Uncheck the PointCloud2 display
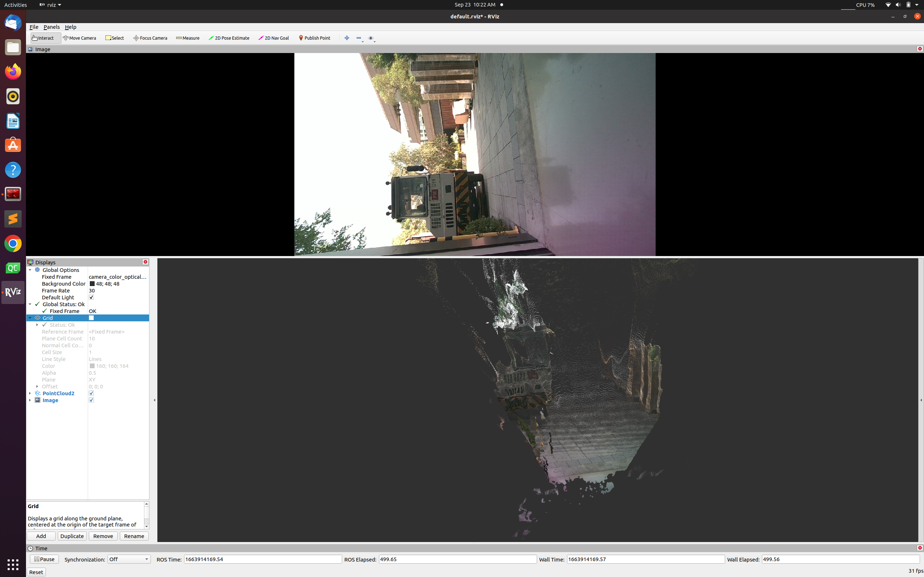924x577 pixels. tap(92, 393)
